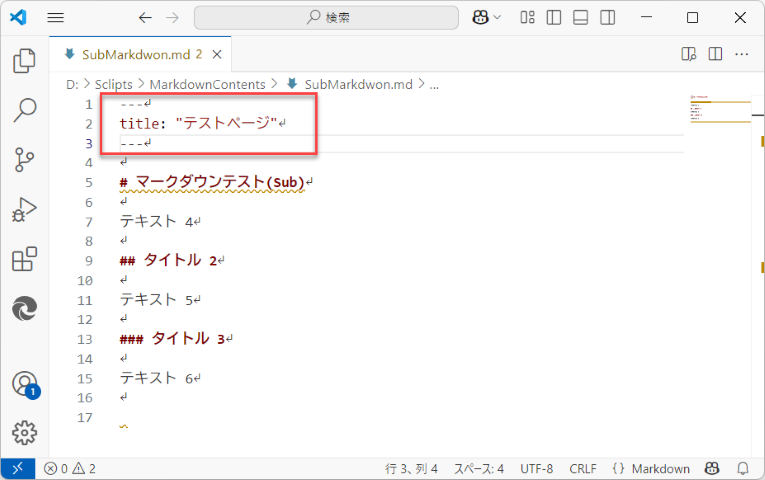Click the search command center box
This screenshot has height=480, width=765.
326,18
